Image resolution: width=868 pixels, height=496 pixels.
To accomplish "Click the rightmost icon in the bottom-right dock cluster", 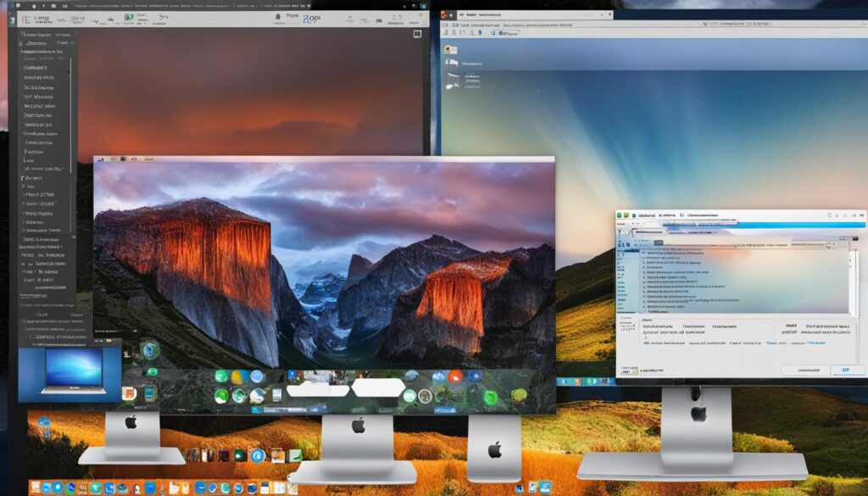I will (x=545, y=488).
